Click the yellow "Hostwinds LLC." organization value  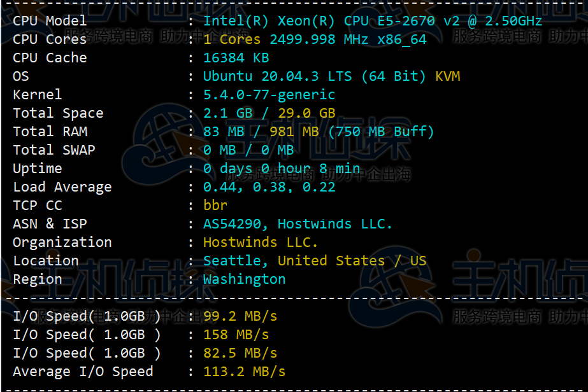click(x=261, y=242)
